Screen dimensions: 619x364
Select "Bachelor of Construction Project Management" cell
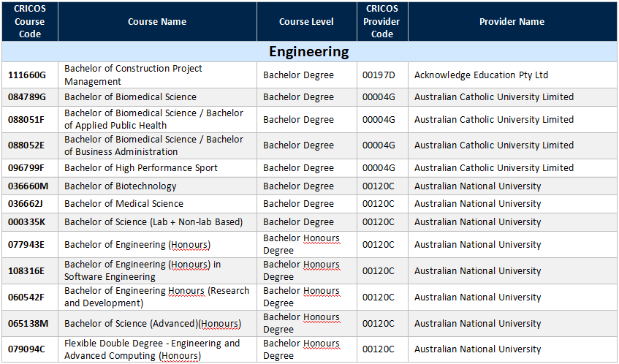click(133, 75)
